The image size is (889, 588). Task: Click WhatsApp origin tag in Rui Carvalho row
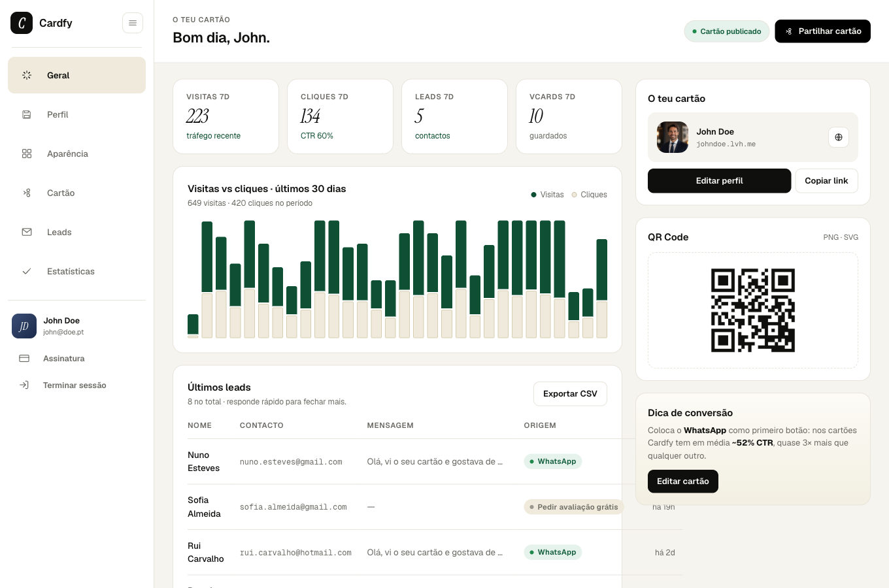pyautogui.click(x=552, y=552)
